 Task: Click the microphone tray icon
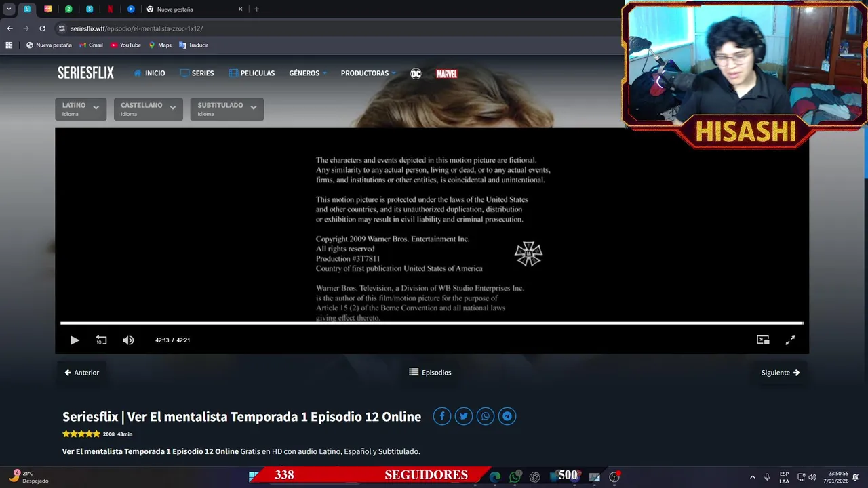[x=767, y=477]
